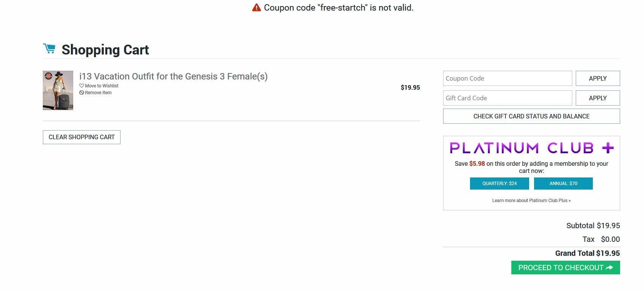Open the i13 Vacation Outfit product thumbnail
The height and width of the screenshot is (291, 644).
[x=58, y=90]
